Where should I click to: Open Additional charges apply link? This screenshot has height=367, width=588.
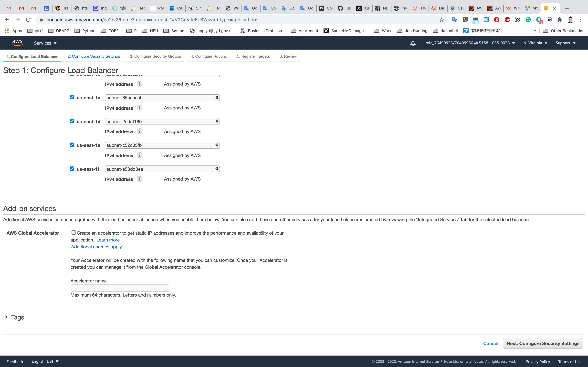(96, 247)
